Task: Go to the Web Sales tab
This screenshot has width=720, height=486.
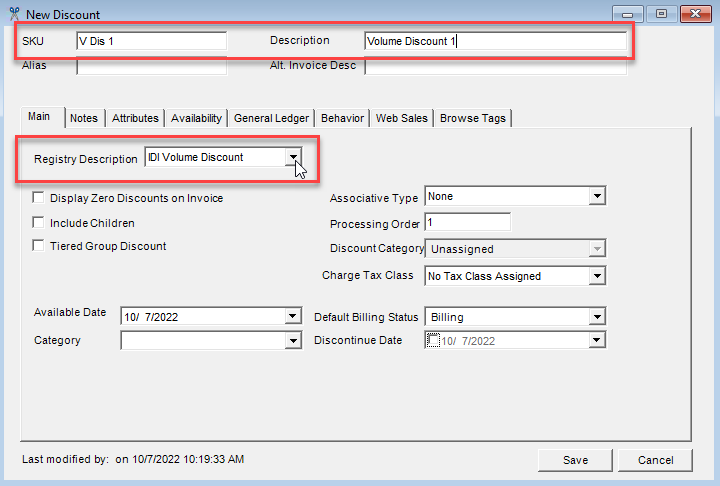Action: 402,118
